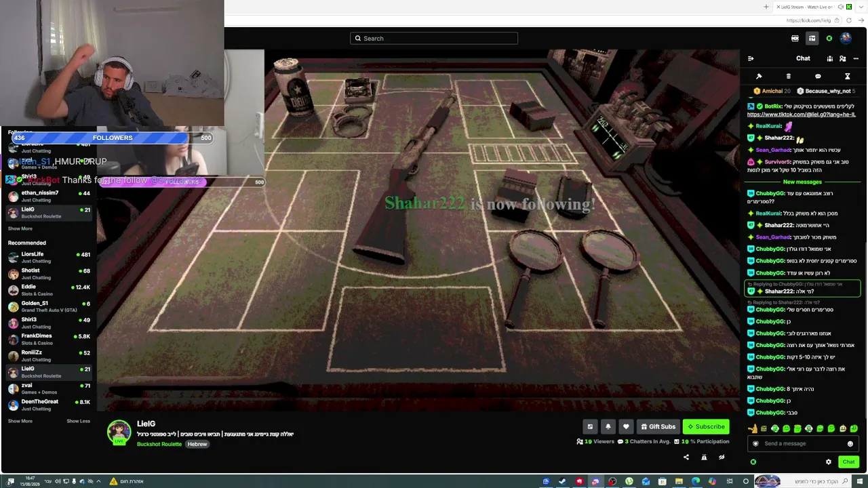Open chat options three-dots menu

(856, 58)
